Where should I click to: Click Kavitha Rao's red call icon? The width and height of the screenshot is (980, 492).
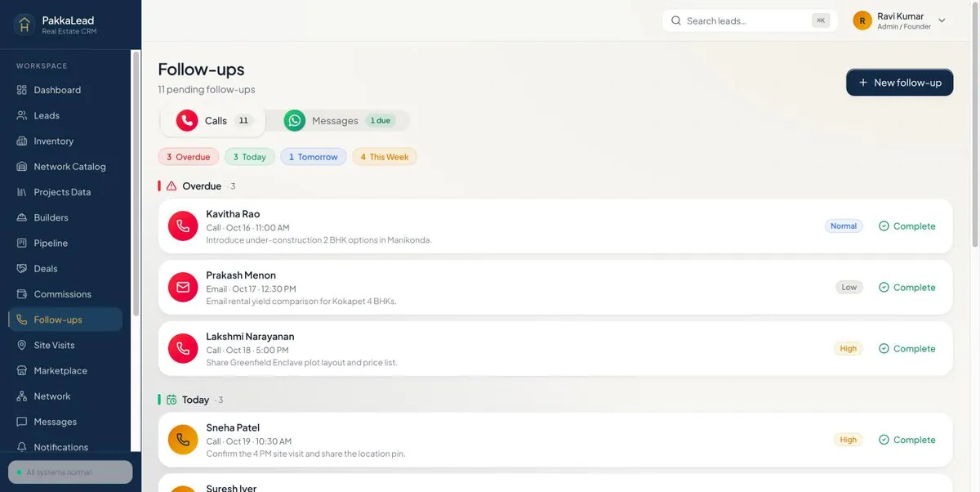pyautogui.click(x=183, y=226)
